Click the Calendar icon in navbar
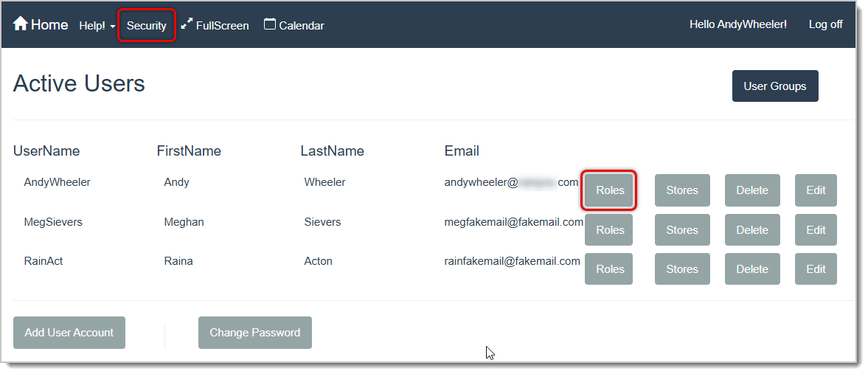This screenshot has width=868, height=374. coord(270,24)
